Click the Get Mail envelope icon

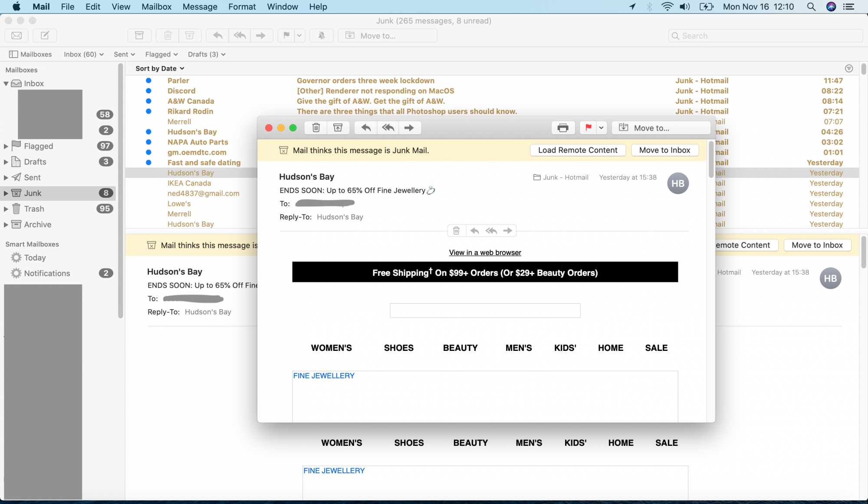pos(16,36)
